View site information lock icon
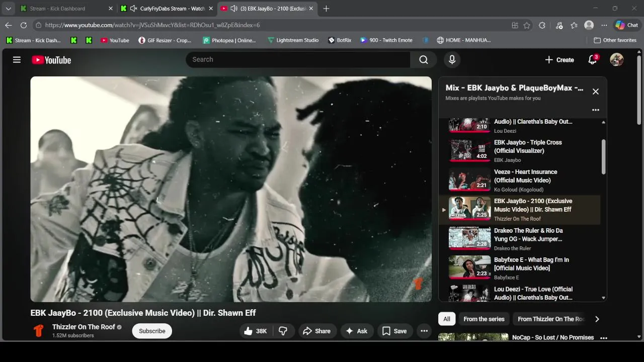The image size is (644, 362). point(38,25)
